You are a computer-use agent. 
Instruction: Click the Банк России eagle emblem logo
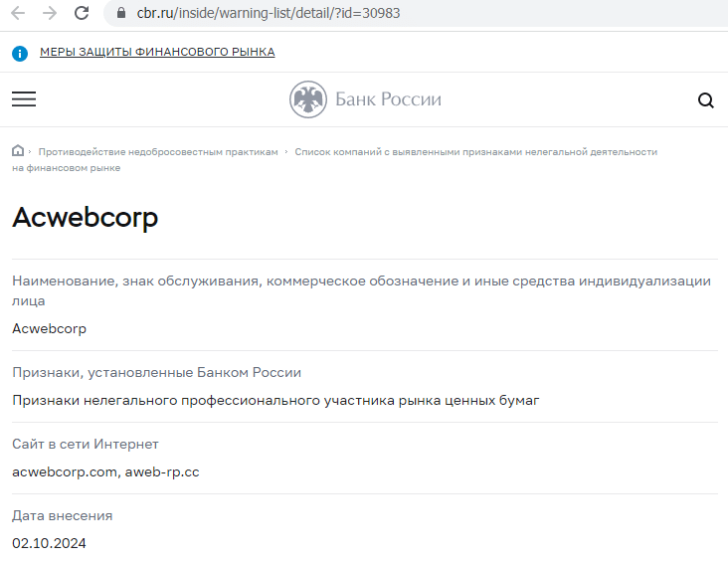click(308, 99)
